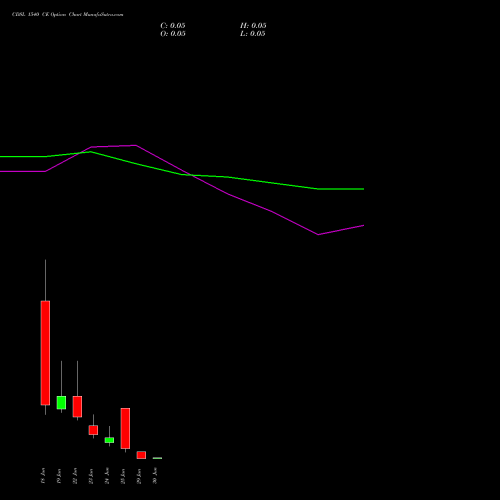Viewport: 500px width, 500px height.
Task: Click the '29 Jun' date axis label
Action: [x=139, y=476]
